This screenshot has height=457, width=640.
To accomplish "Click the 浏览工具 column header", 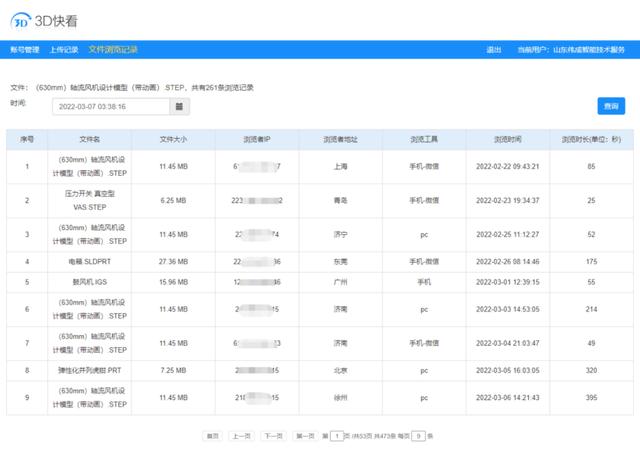I will 424,140.
